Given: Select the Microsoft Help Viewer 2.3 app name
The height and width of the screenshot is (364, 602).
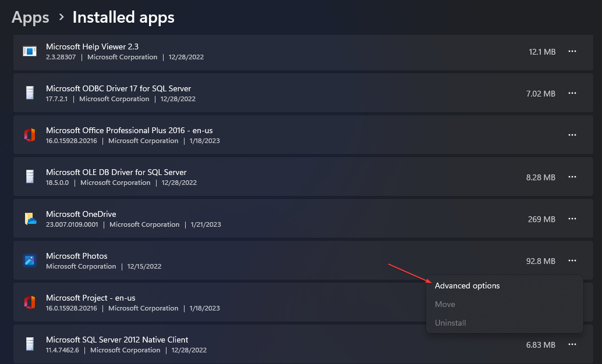Looking at the screenshot, I should 92,47.
